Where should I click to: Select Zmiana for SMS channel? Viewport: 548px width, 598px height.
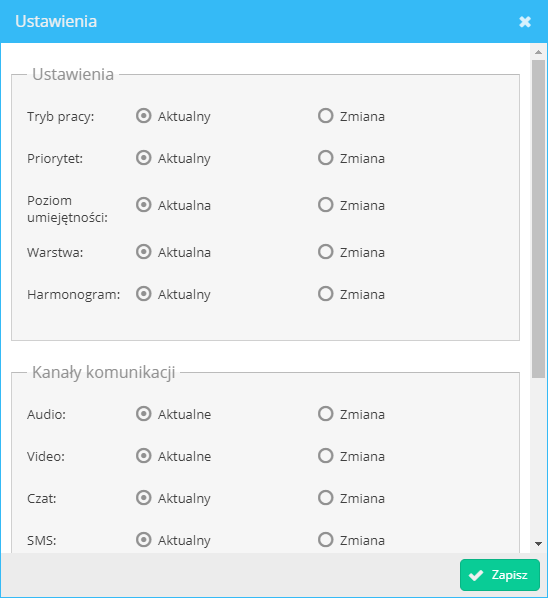coord(326,540)
